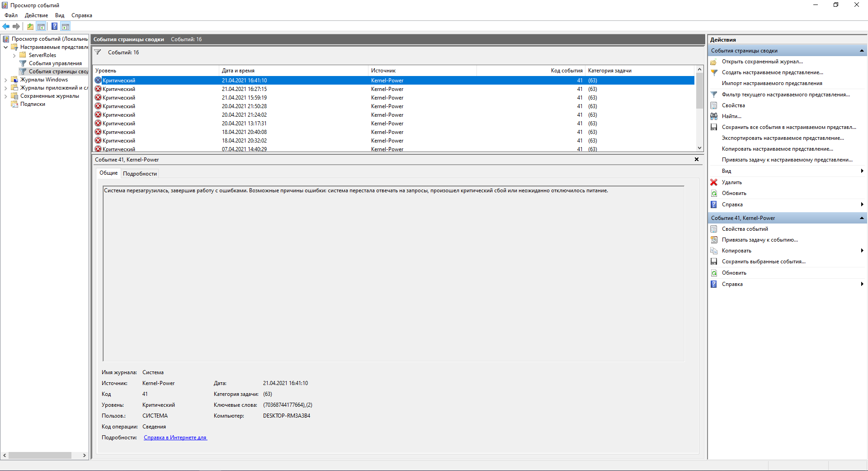The image size is (868, 471).
Task: Open the Вид submenu arrow
Action: tap(862, 171)
